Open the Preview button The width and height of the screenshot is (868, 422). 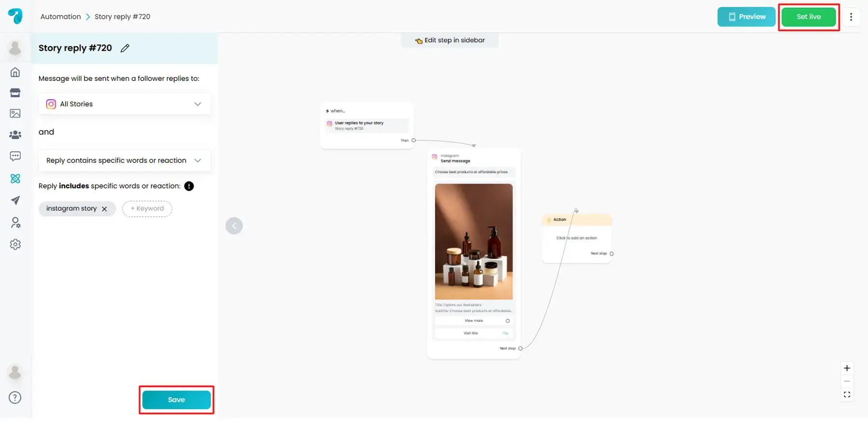pyautogui.click(x=746, y=17)
